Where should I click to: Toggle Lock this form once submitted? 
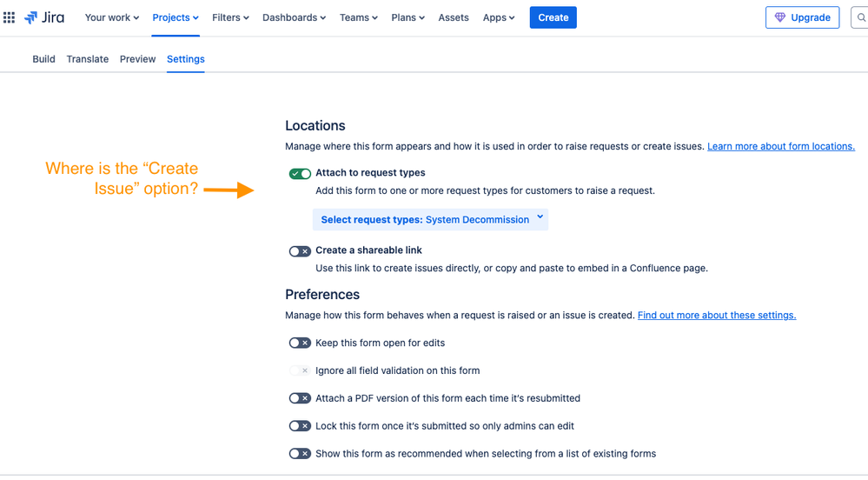(300, 426)
